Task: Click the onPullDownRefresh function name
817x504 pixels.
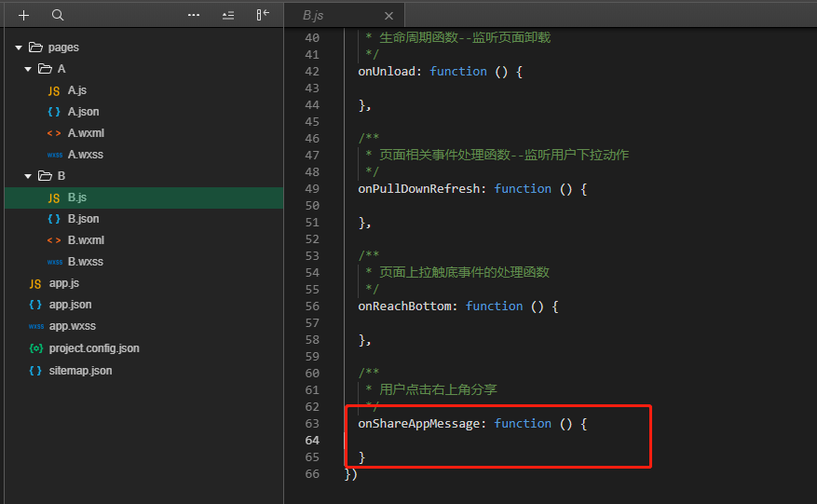Action: (x=419, y=189)
